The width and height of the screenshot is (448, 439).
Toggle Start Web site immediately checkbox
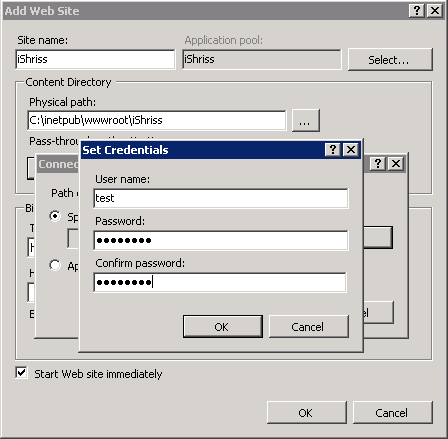[x=21, y=373]
